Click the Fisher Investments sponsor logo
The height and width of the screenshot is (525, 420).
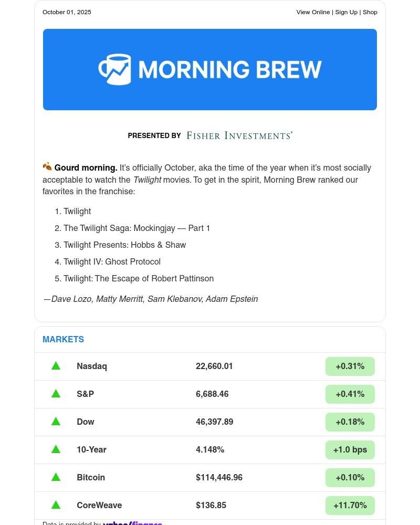(x=239, y=135)
